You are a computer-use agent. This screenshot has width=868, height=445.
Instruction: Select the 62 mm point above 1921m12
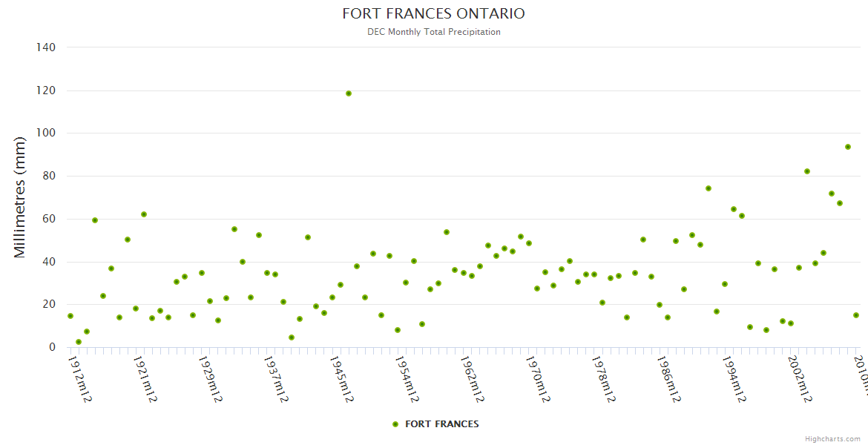coord(144,214)
